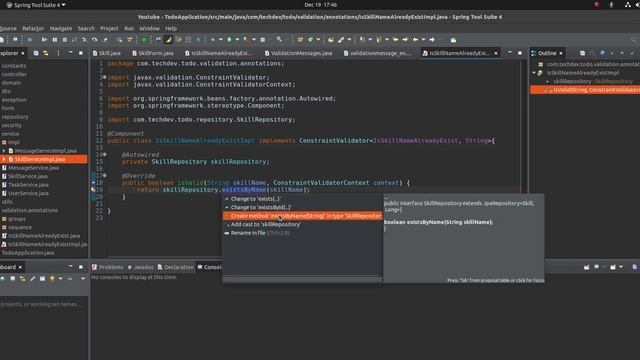Click the Quick Access magnifier icon
The image size is (640, 360).
[x=633, y=40]
